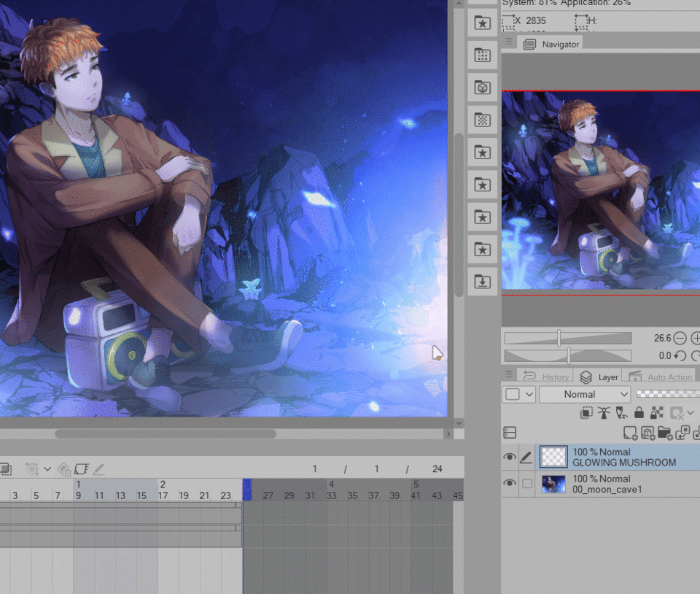Click frame 41 on the timeline ruler
Image resolution: width=700 pixels, height=594 pixels.
(416, 495)
